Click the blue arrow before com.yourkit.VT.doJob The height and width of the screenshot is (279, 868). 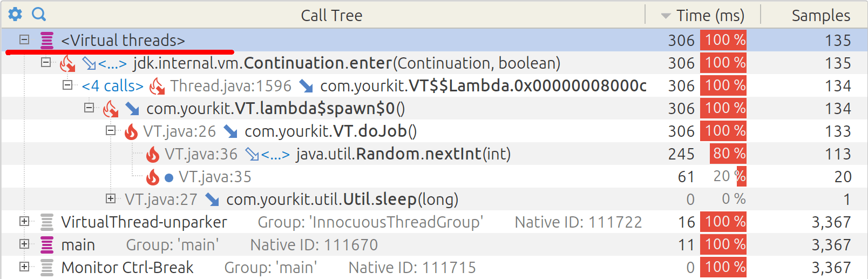pyautogui.click(x=230, y=131)
